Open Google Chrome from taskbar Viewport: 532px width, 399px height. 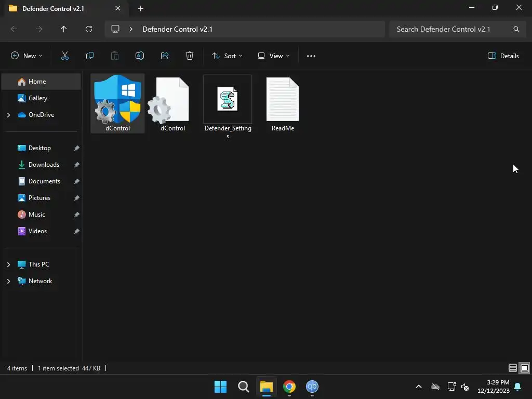click(289, 387)
